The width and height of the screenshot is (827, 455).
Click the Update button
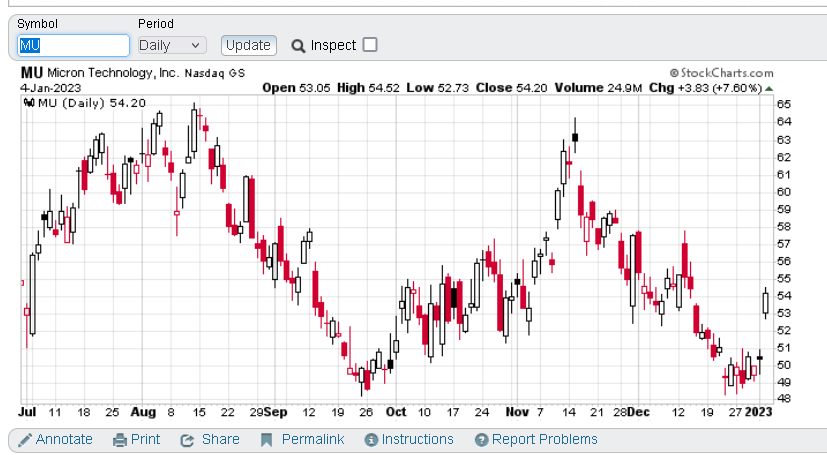(x=248, y=45)
